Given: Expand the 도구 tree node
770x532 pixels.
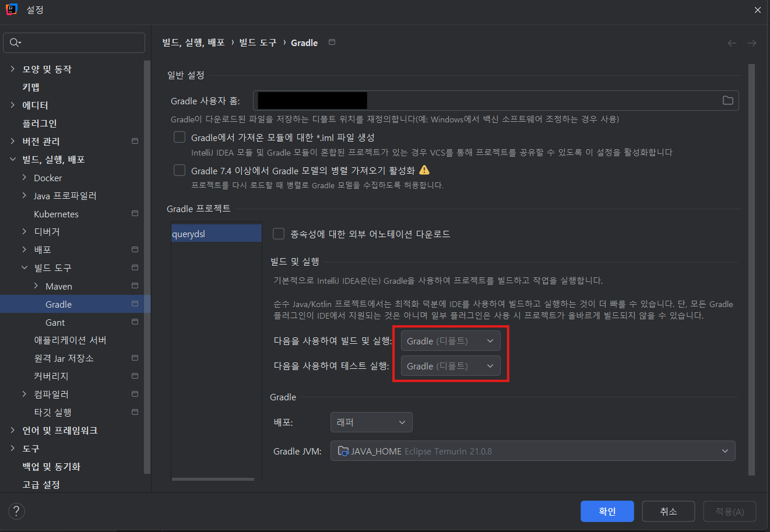Looking at the screenshot, I should (x=13, y=448).
